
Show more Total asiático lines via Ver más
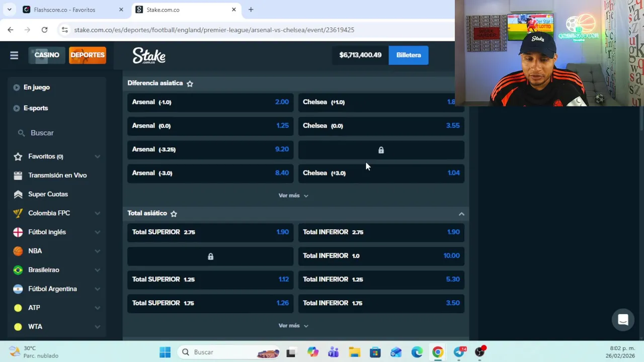coord(293,326)
